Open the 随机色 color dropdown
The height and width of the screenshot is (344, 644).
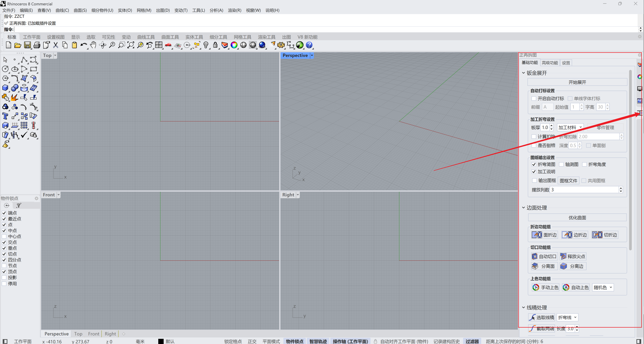click(x=603, y=287)
